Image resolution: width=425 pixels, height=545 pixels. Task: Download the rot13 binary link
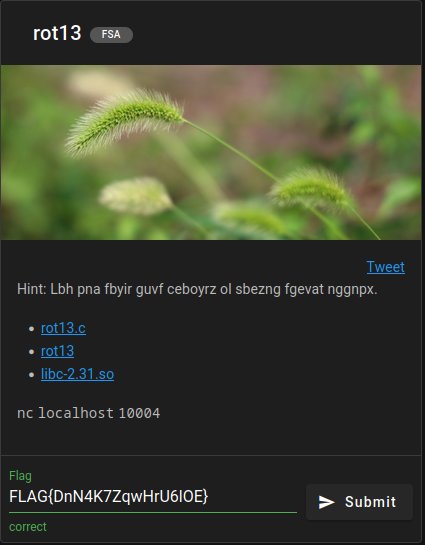point(57,351)
